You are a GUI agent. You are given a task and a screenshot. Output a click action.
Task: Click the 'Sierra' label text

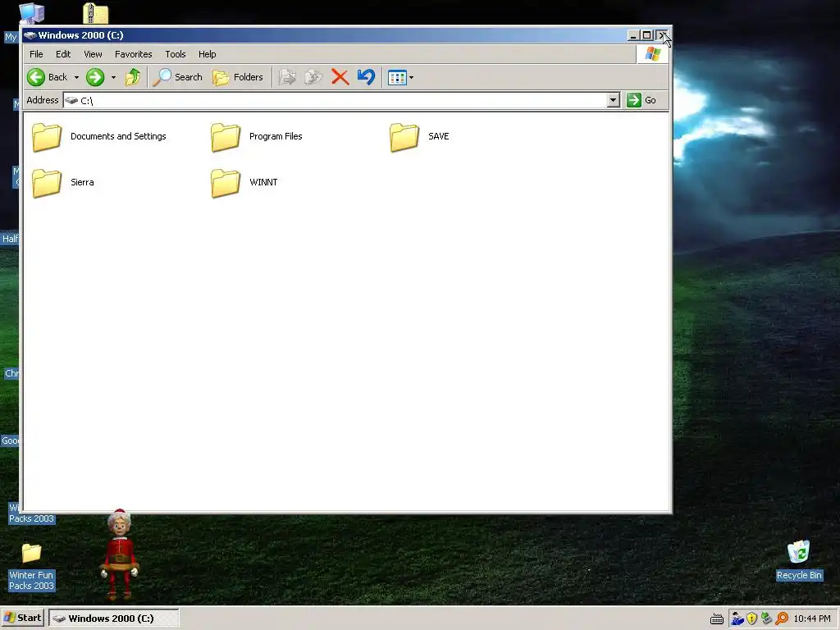(82, 182)
